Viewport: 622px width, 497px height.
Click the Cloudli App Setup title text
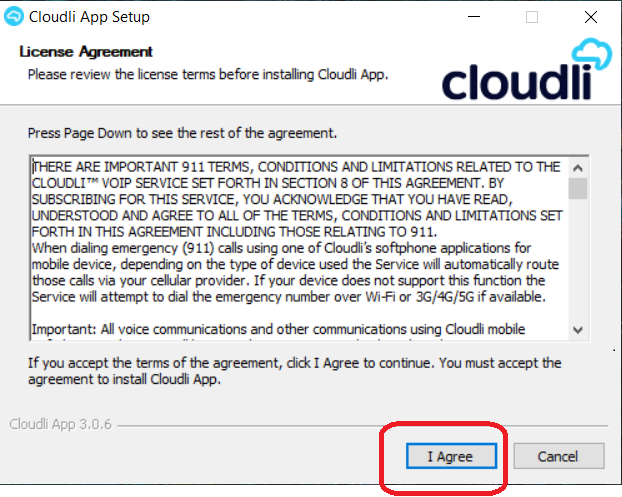click(89, 17)
